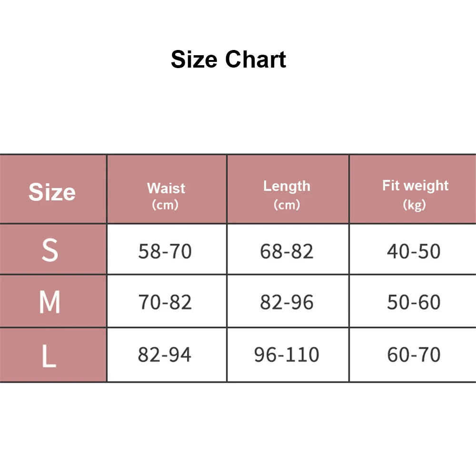Click the Fit weight column header
The image size is (476, 476).
[415, 185]
